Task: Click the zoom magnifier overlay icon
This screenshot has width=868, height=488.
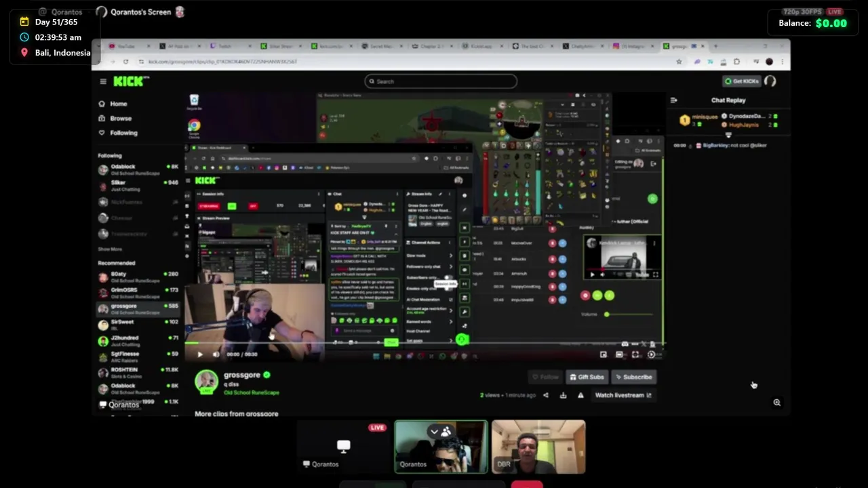Action: (777, 403)
